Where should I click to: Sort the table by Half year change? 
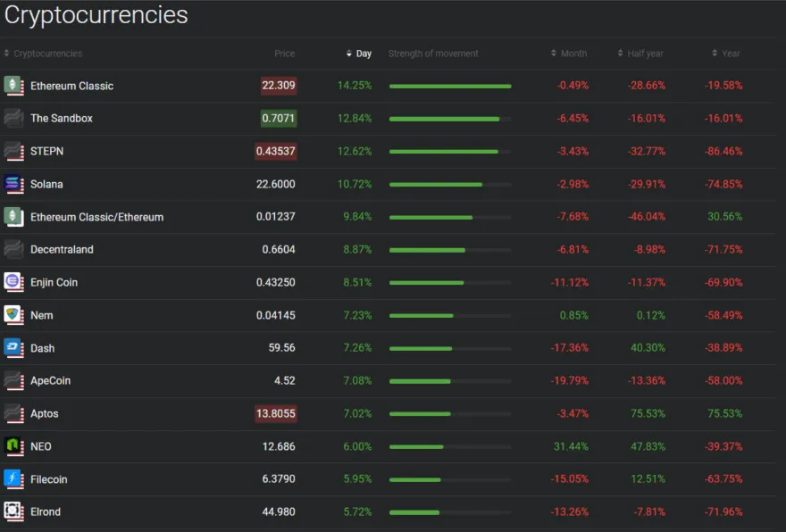pos(640,54)
